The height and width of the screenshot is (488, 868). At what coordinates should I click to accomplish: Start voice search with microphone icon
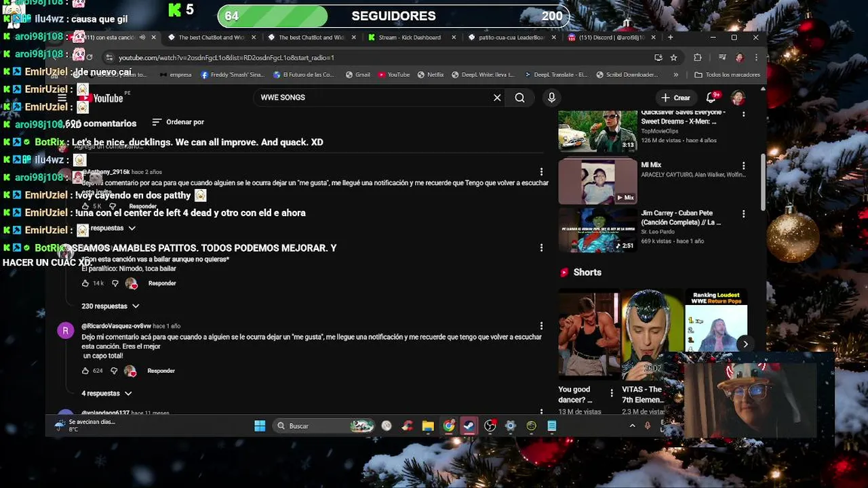[x=551, y=98]
